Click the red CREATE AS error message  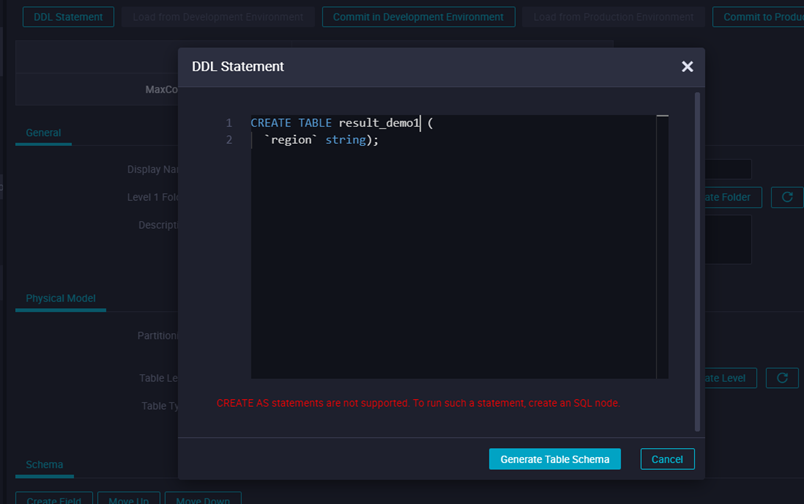(x=418, y=403)
